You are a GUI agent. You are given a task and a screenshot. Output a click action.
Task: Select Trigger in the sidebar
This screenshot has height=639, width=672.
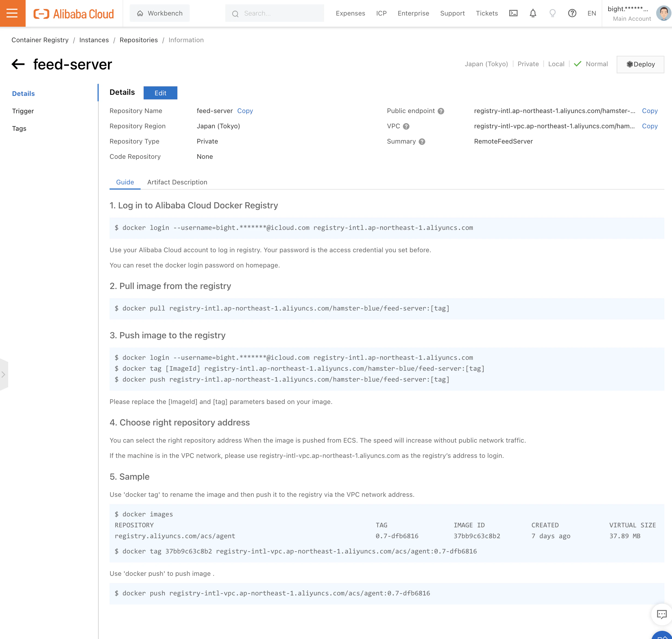click(x=23, y=111)
